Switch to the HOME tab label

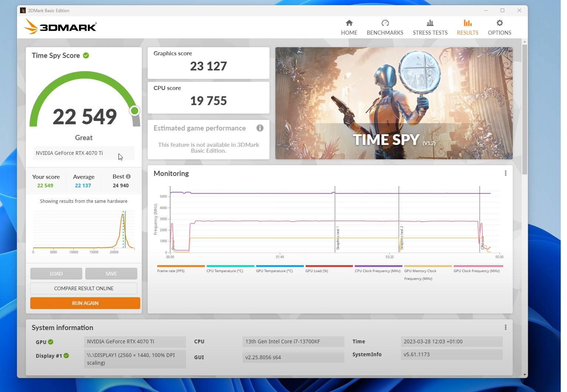coord(349,32)
